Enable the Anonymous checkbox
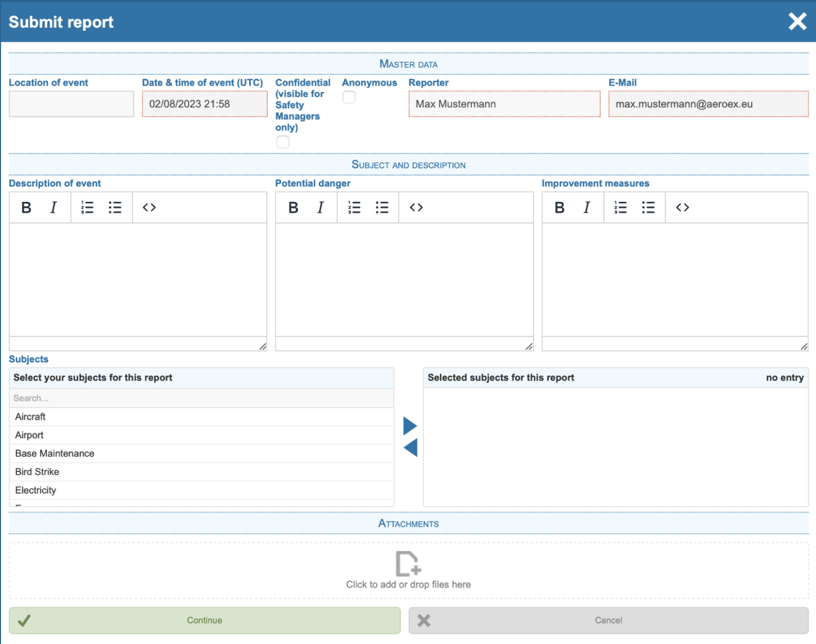 pyautogui.click(x=349, y=97)
